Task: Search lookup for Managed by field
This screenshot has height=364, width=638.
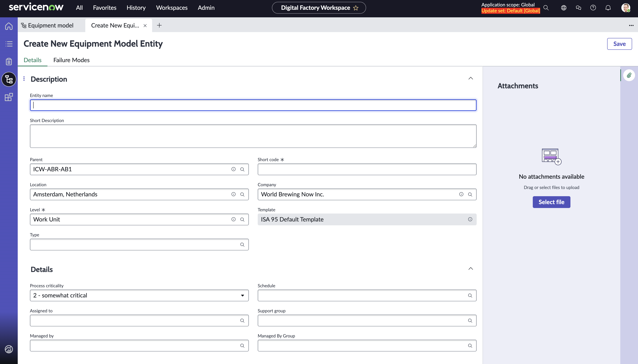Action: tap(242, 346)
